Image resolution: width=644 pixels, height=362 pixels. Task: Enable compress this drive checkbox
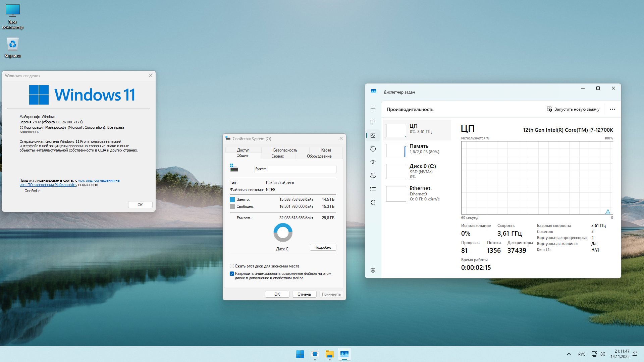tap(232, 266)
